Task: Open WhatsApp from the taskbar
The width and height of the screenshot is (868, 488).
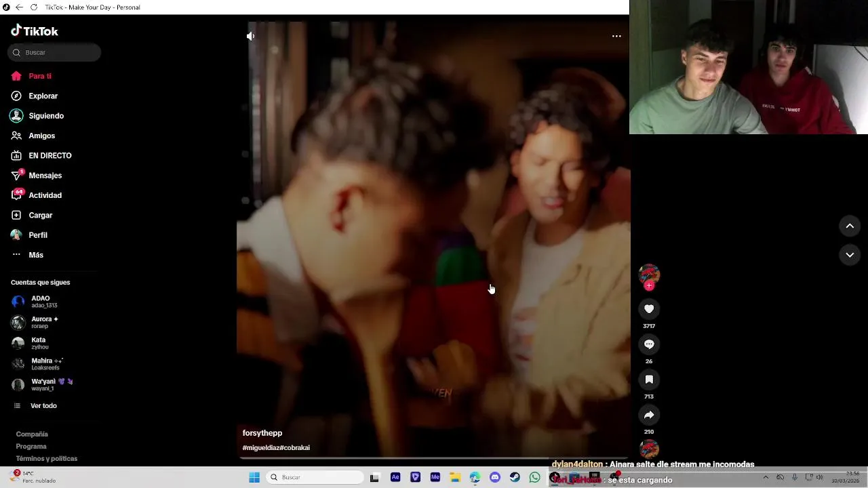Action: click(x=535, y=477)
